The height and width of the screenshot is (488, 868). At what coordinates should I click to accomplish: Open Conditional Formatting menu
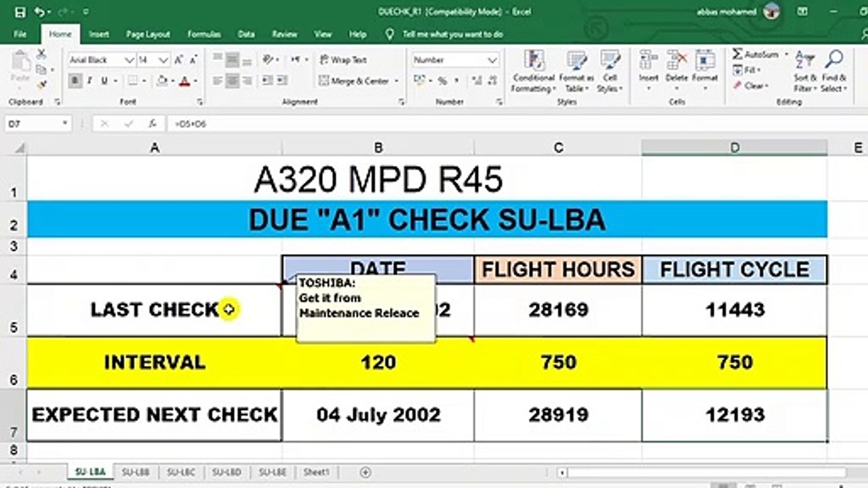(x=534, y=71)
